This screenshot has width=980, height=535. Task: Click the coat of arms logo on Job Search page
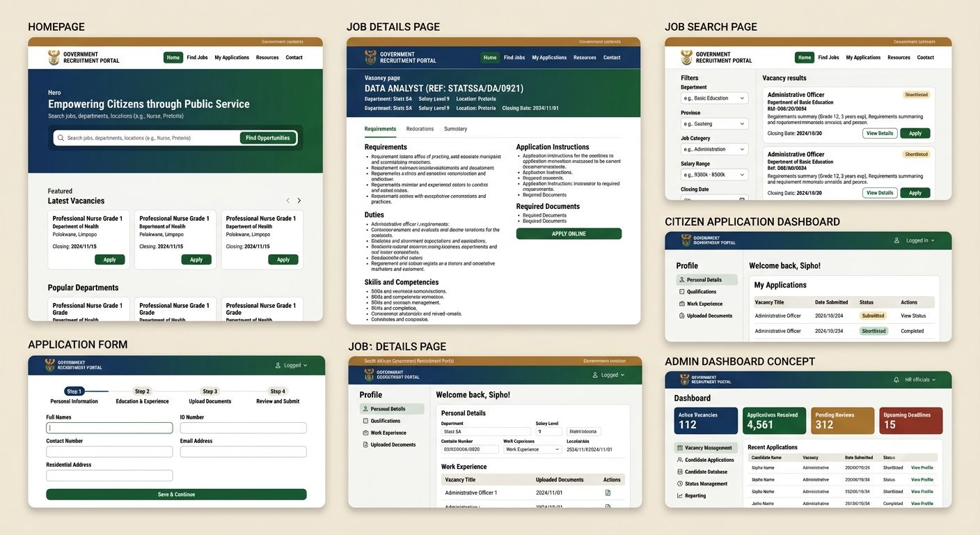click(686, 57)
